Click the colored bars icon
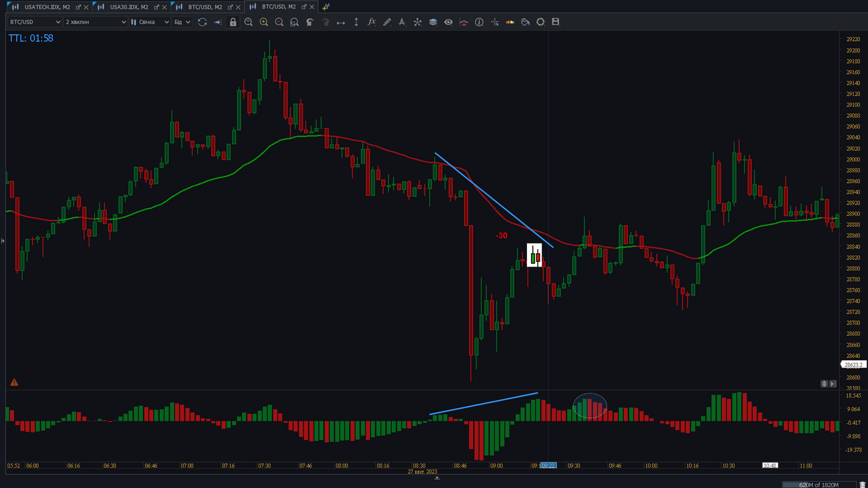Viewport: 868px width, 488px height. 510,22
